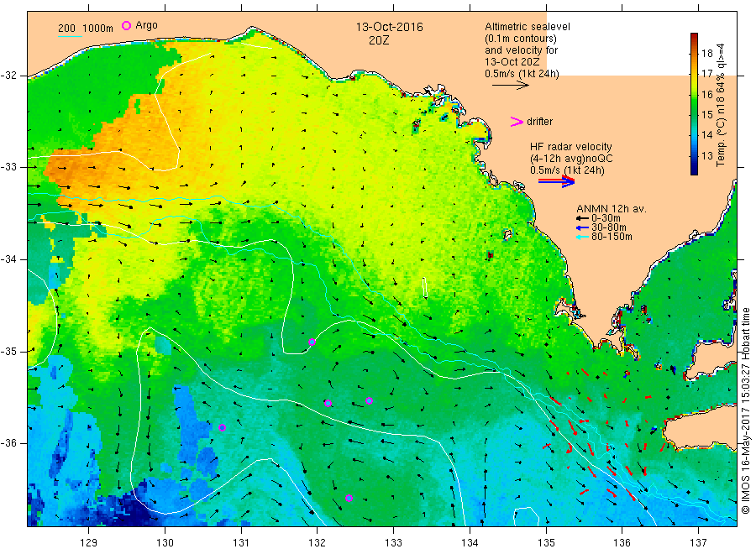This screenshot has height=554, width=756.
Task: Click the 16 value on temperature scale
Action: coord(706,94)
